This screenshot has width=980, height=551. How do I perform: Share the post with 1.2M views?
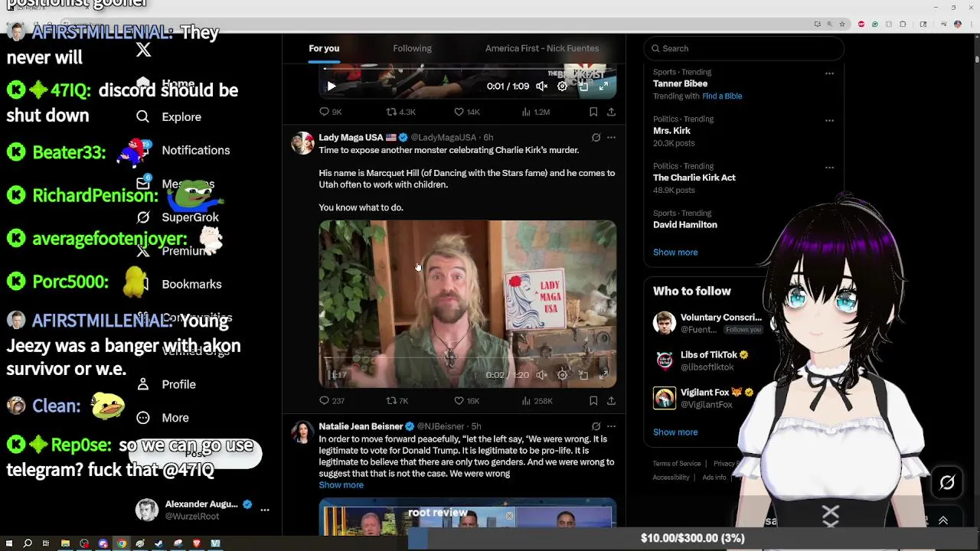tap(611, 112)
